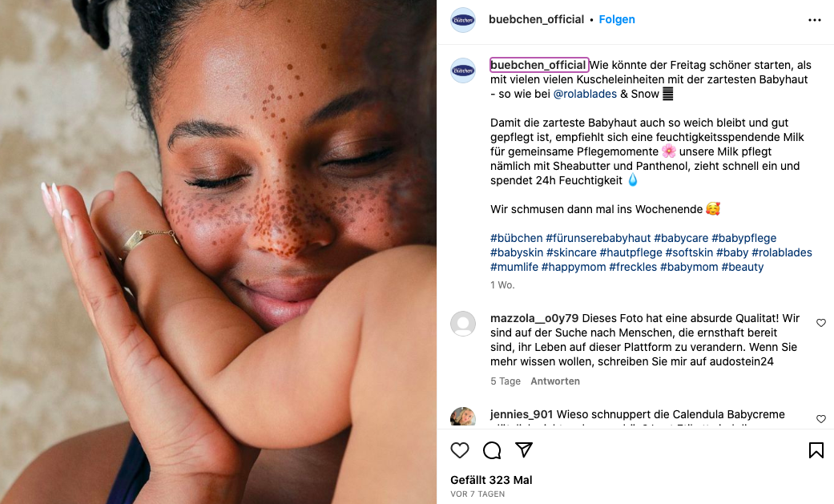Screen dimensions: 834x504
Task: Like the post with the heart icon
Action: click(460, 450)
